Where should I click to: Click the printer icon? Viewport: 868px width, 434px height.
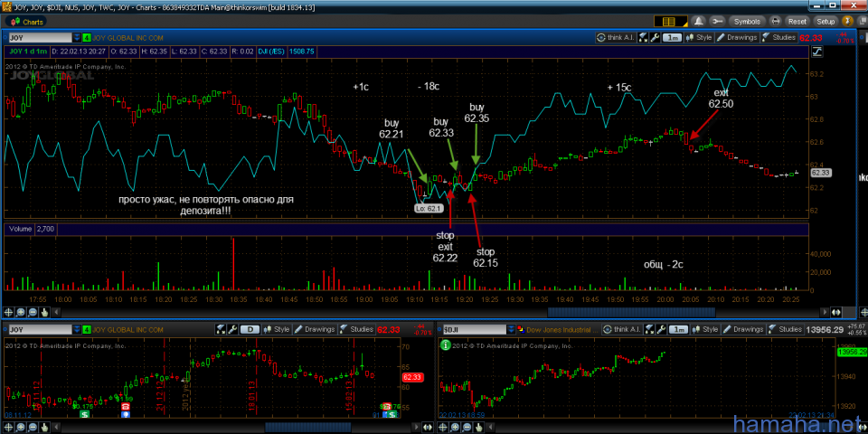point(776,22)
